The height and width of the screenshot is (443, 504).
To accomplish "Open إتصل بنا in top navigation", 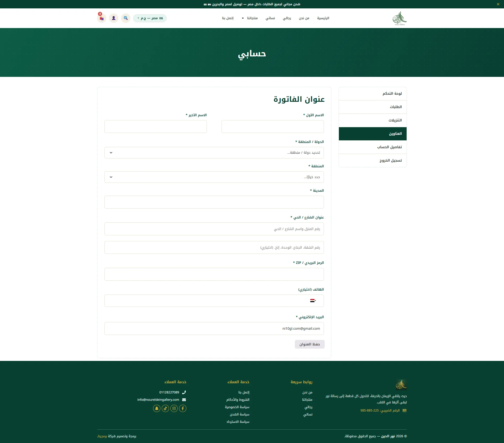I will 228,18.
